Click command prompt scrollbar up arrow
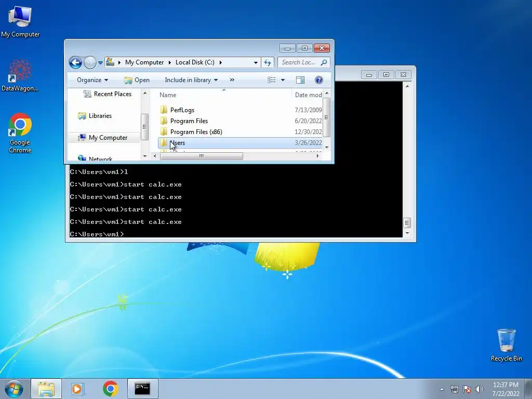 (x=407, y=86)
